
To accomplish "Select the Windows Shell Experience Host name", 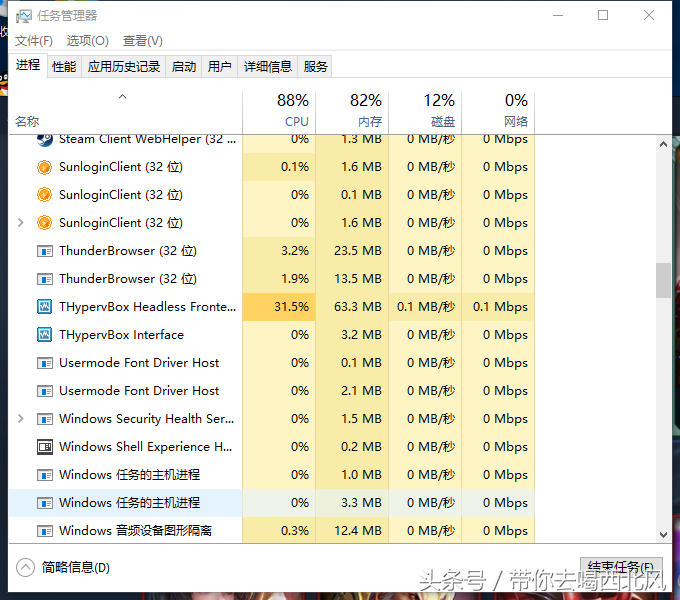I will pos(145,447).
